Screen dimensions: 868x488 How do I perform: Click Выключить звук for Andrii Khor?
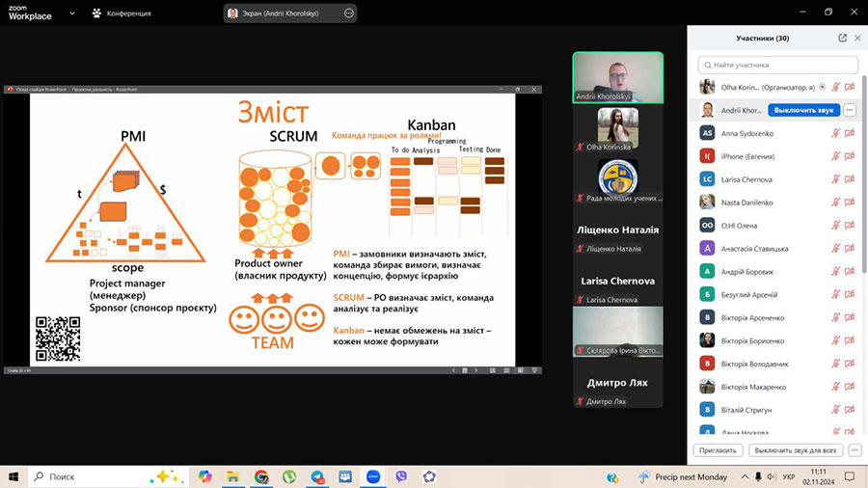803,110
